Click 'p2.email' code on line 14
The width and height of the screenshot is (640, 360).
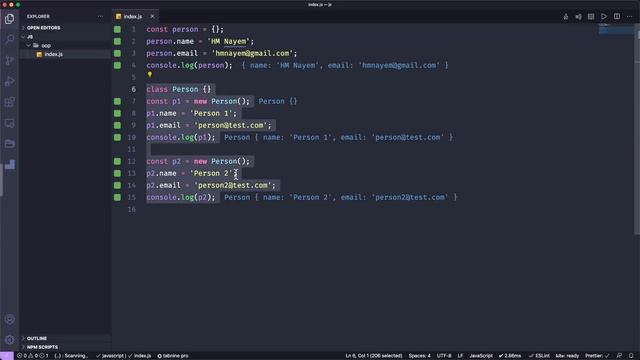click(x=163, y=185)
